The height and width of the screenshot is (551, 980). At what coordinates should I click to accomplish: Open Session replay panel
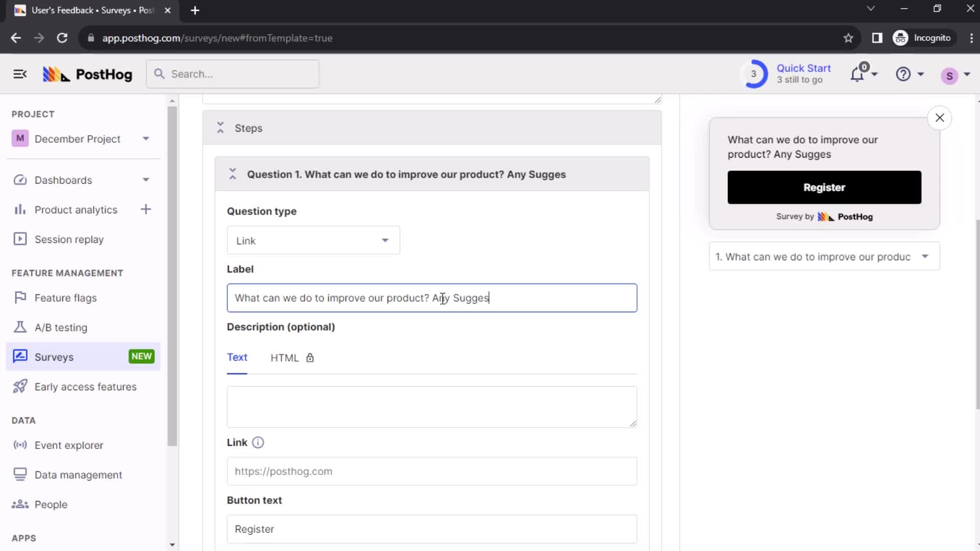(x=69, y=239)
